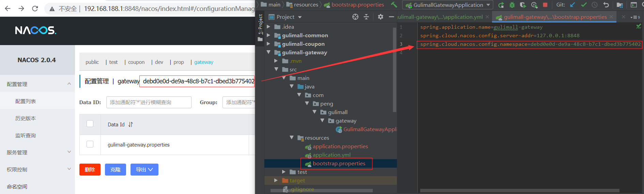Update project with Git blue arrow icon
The image size is (644, 194).
click(x=572, y=5)
